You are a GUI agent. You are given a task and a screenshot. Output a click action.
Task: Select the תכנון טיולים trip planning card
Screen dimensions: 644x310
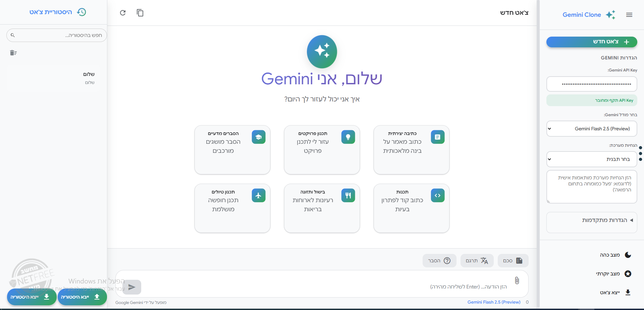pyautogui.click(x=232, y=208)
